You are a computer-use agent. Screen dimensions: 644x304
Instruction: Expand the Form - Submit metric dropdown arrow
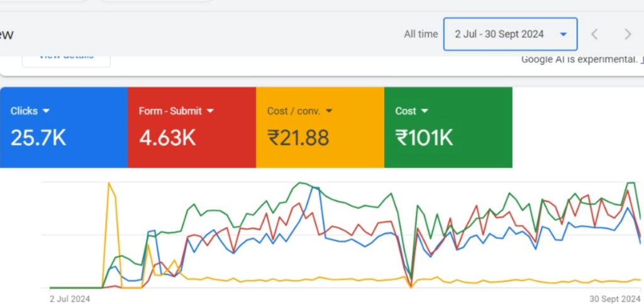(x=210, y=111)
